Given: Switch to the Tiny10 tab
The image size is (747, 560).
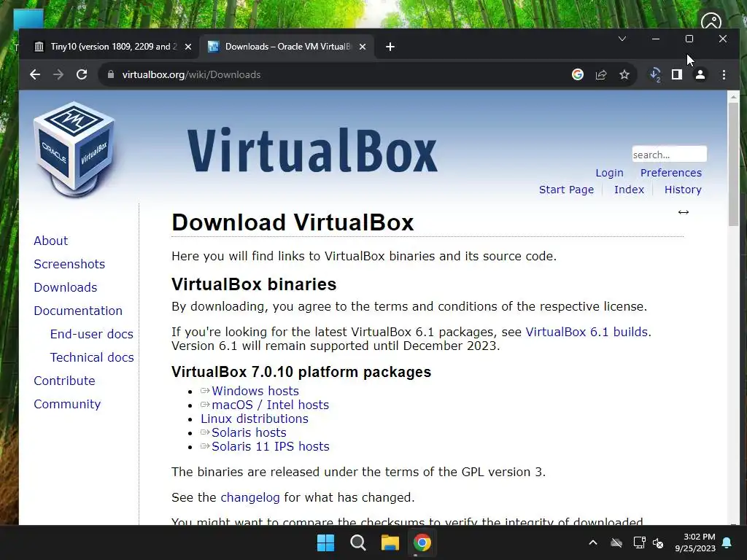Looking at the screenshot, I should coord(112,47).
